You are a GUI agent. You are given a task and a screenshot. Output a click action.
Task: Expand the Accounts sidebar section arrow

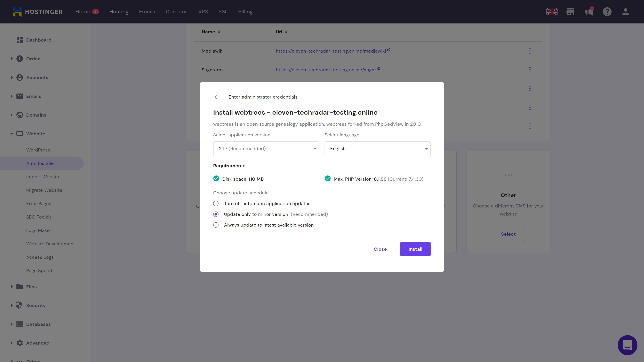(12, 77)
